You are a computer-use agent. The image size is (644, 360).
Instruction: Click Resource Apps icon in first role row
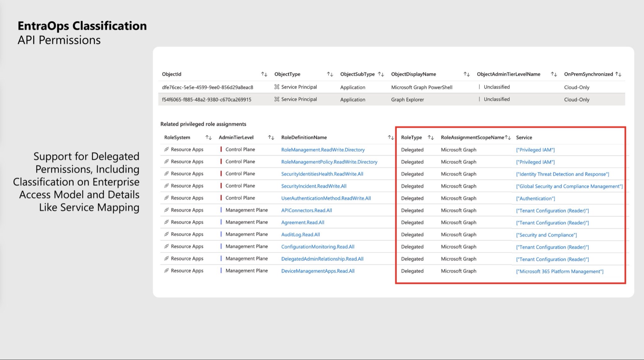[166, 149]
